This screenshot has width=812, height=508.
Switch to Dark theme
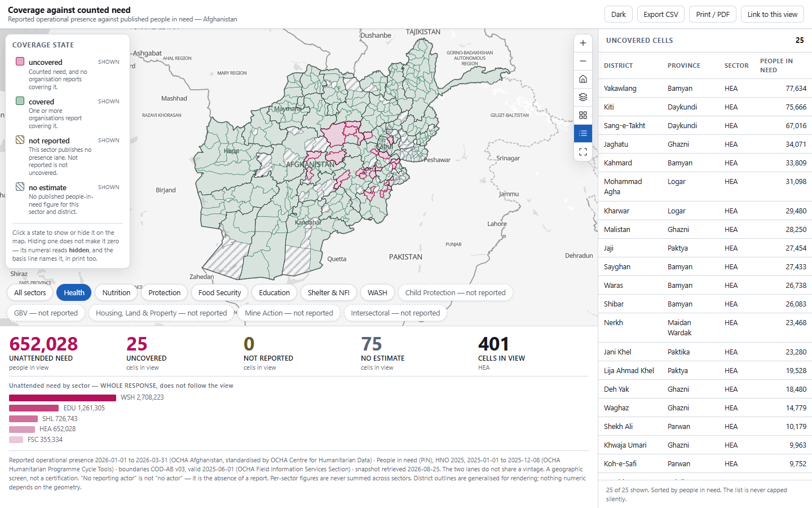pos(619,14)
